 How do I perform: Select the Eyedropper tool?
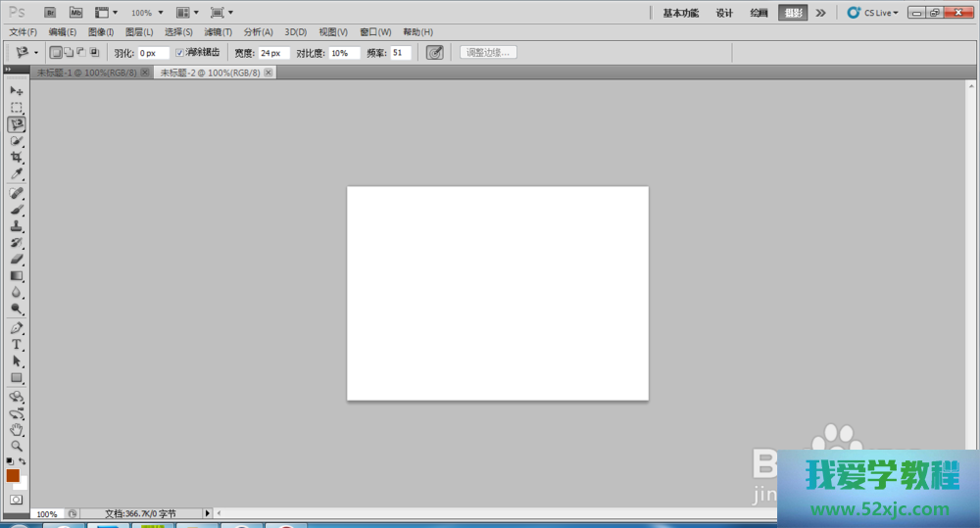point(17,174)
